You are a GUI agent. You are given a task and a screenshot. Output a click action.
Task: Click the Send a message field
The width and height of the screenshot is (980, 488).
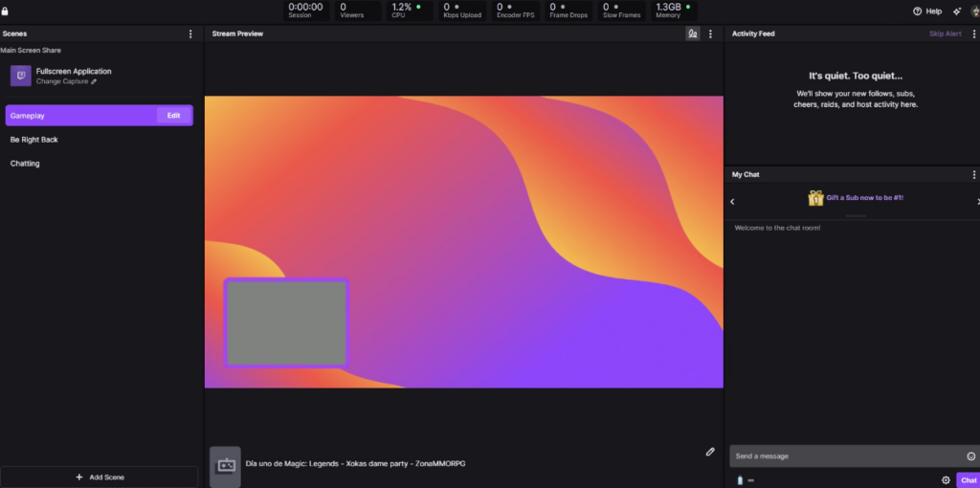pos(854,456)
